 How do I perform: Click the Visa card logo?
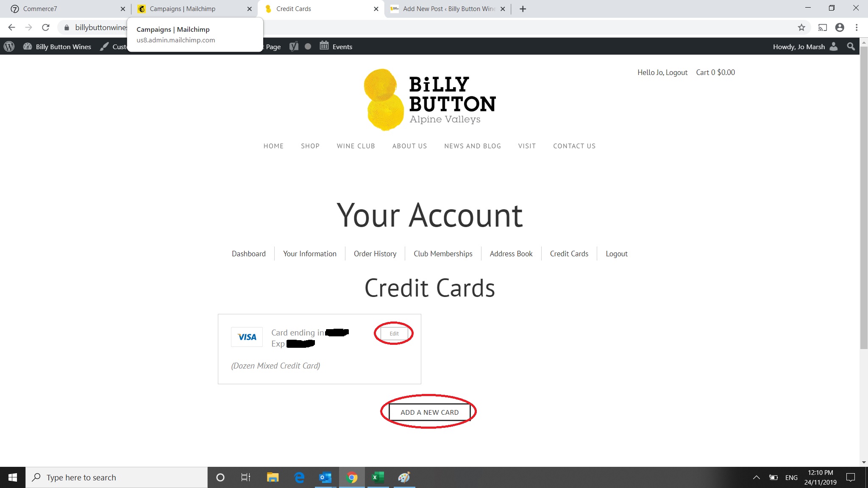click(x=247, y=337)
